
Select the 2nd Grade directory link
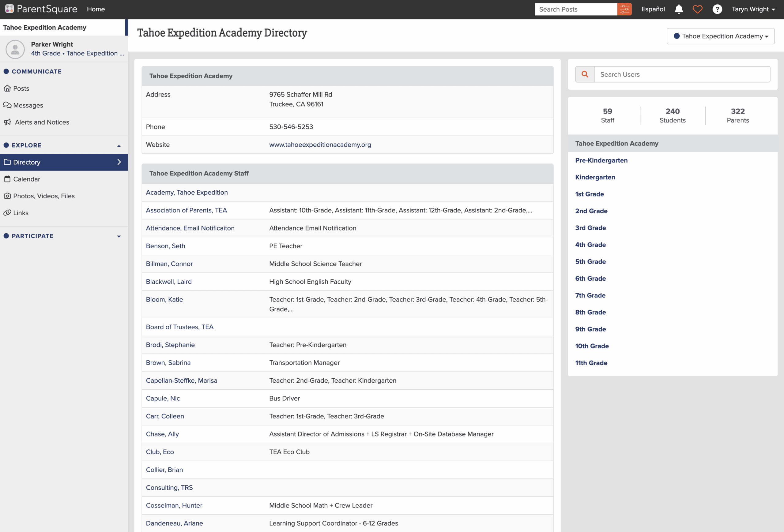[591, 211]
